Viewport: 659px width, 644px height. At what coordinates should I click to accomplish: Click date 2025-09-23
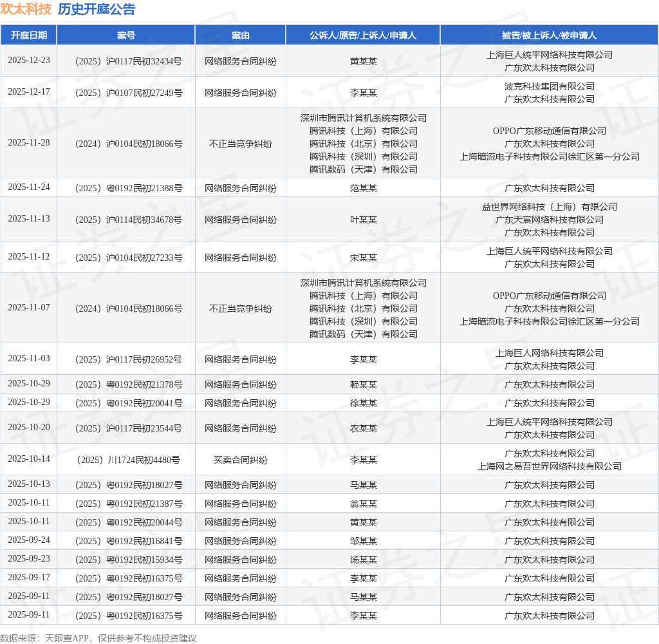[x=29, y=558]
